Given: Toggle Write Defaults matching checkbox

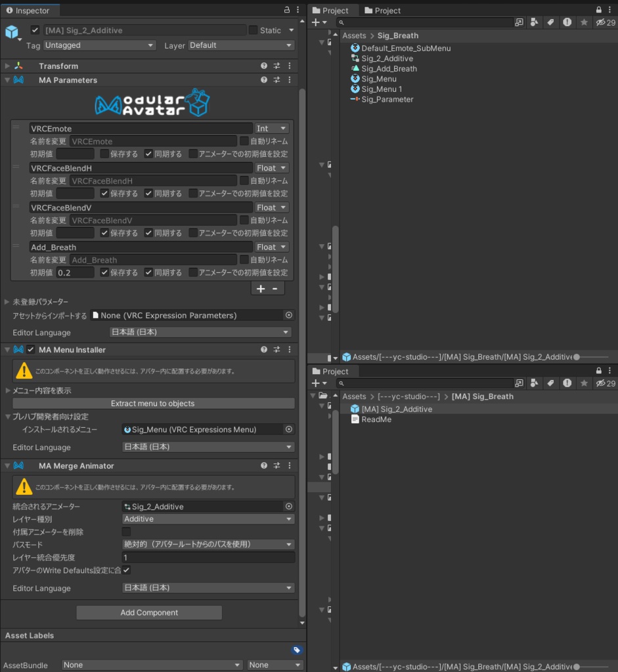Looking at the screenshot, I should click(126, 570).
